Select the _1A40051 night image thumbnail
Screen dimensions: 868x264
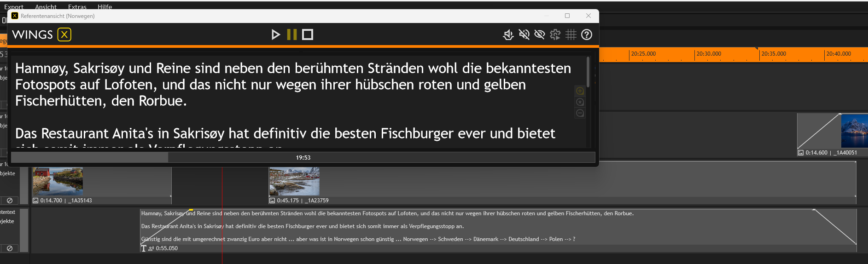tap(855, 131)
